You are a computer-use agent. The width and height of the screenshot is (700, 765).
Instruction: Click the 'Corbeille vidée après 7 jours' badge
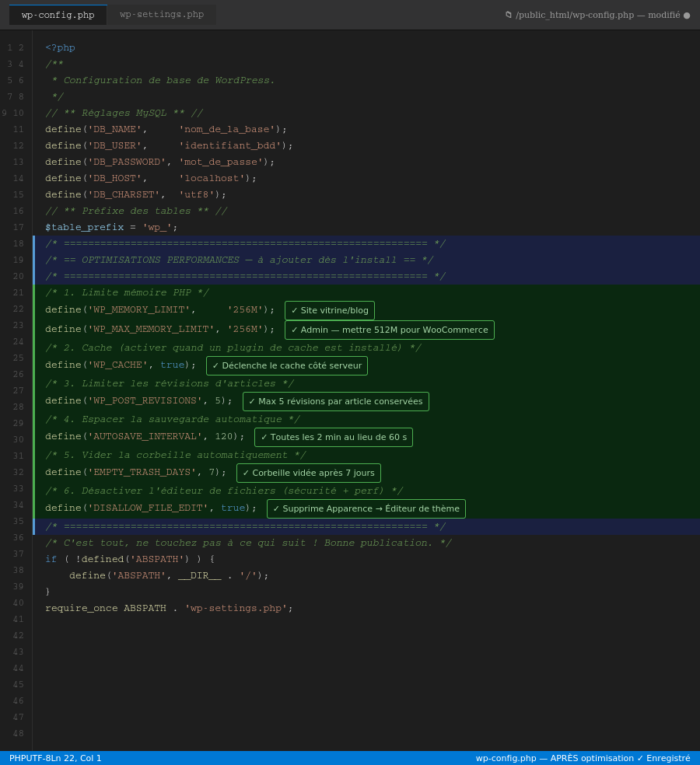click(x=309, y=473)
